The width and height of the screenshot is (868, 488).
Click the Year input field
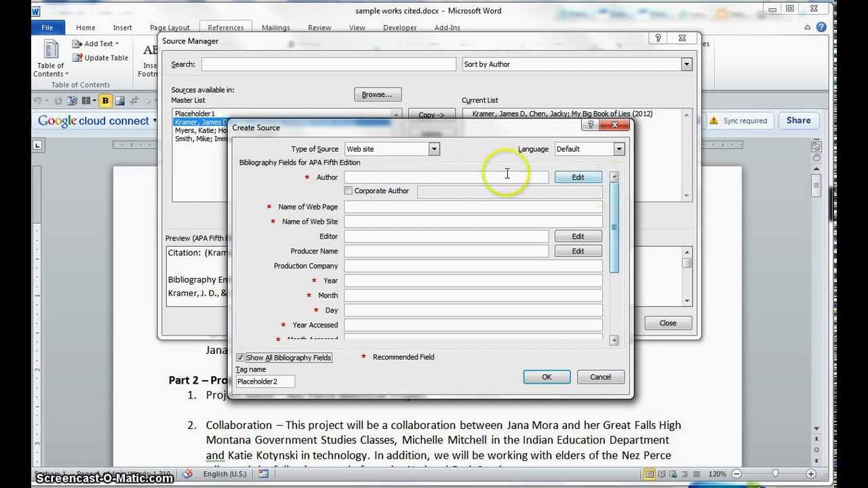tap(473, 281)
